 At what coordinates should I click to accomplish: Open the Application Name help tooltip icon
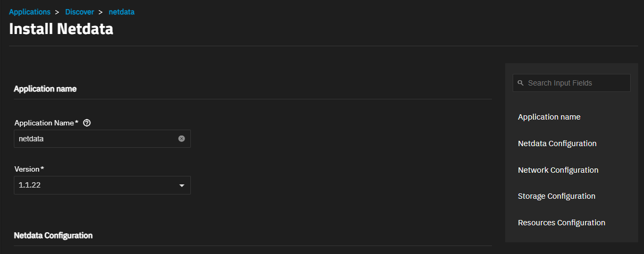click(x=87, y=123)
